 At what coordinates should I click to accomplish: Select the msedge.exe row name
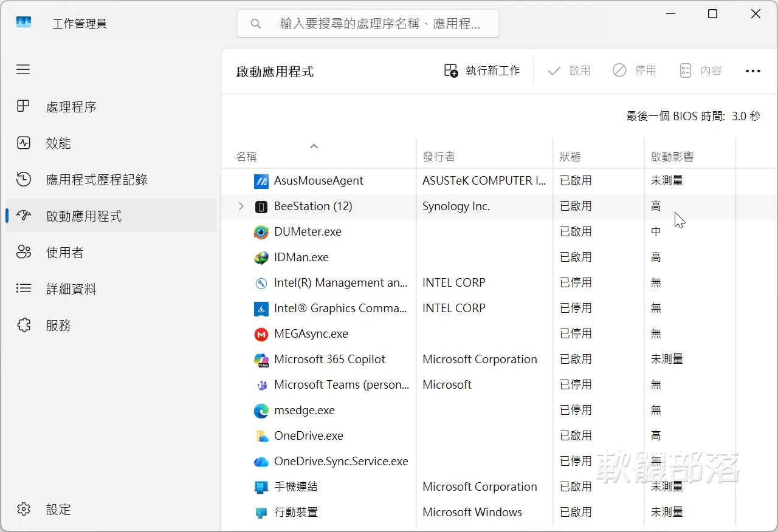[x=305, y=411]
